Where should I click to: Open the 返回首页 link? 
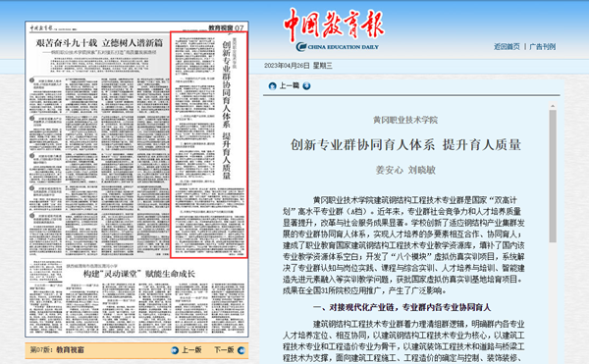(x=507, y=46)
